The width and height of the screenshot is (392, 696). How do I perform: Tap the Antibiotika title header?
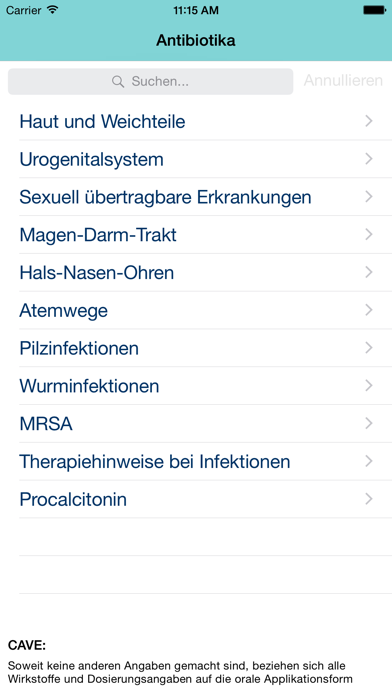click(x=196, y=41)
